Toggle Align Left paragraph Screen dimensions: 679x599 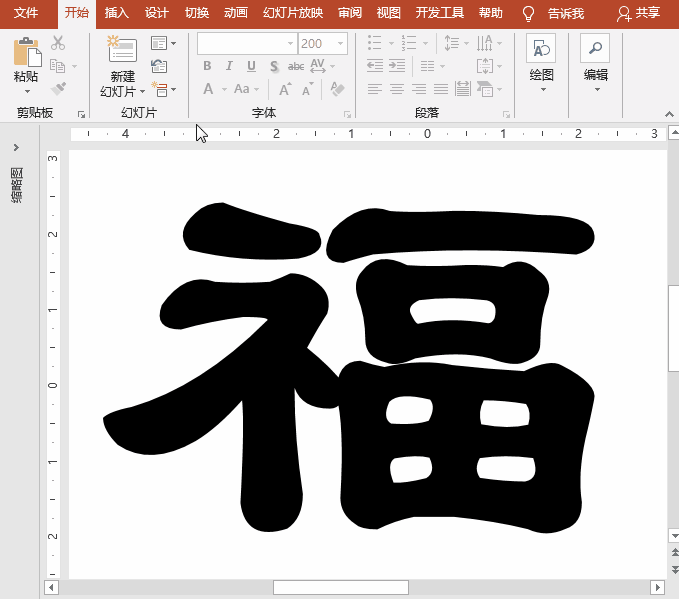pos(375,89)
